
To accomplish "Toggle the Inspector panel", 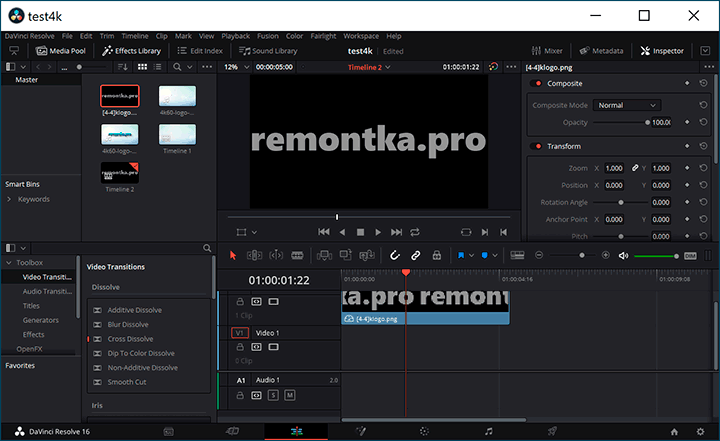I will coord(662,51).
